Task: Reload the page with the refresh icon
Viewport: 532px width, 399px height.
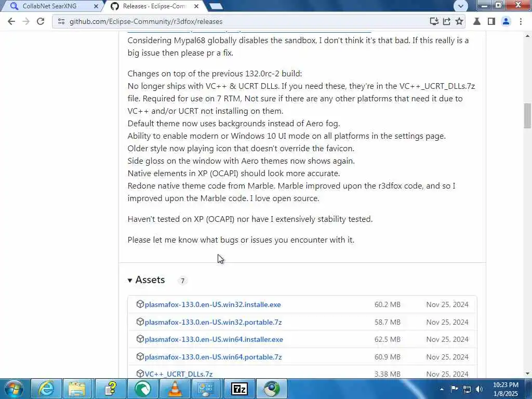Action: pos(41,21)
